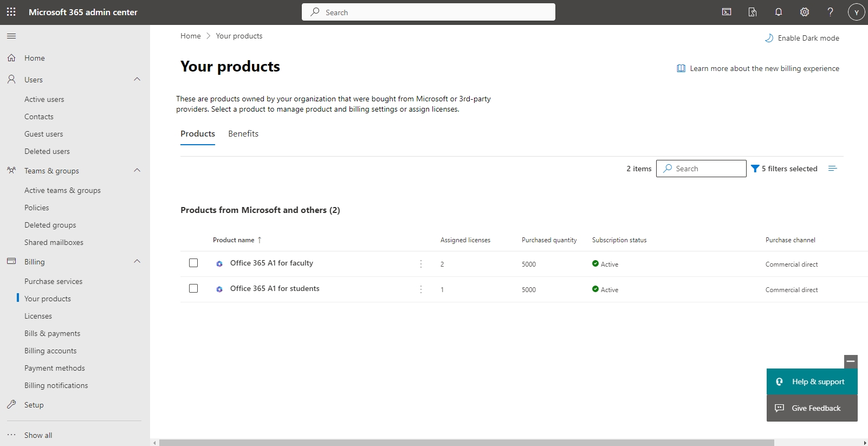Open more actions for Office 365 A1 for faculty
The width and height of the screenshot is (868, 446).
click(421, 264)
